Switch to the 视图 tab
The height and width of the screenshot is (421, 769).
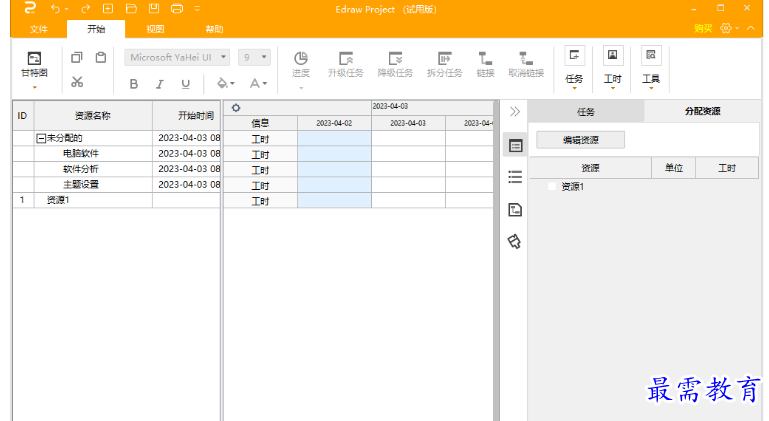click(x=155, y=29)
